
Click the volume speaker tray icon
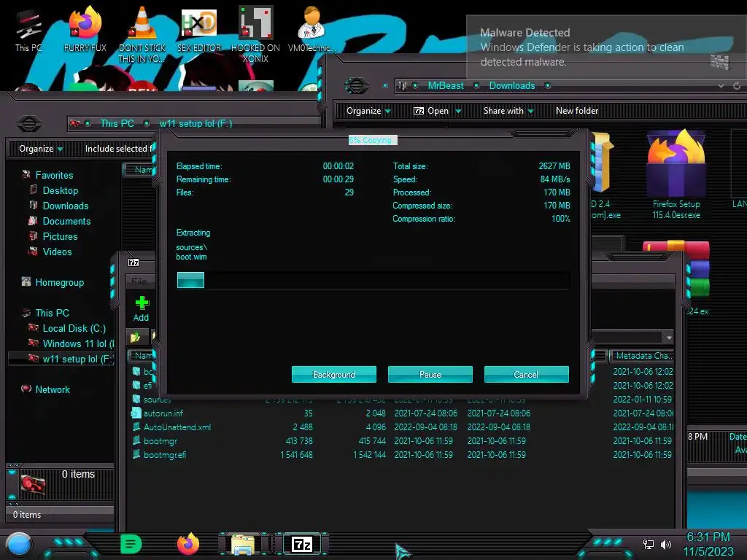(666, 544)
